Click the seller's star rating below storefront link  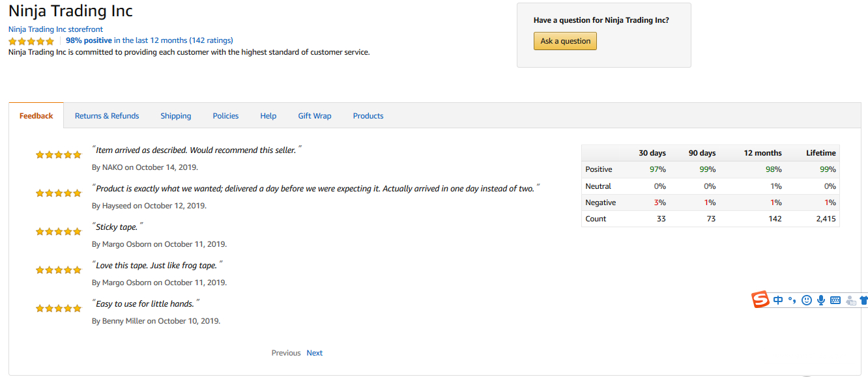point(31,41)
